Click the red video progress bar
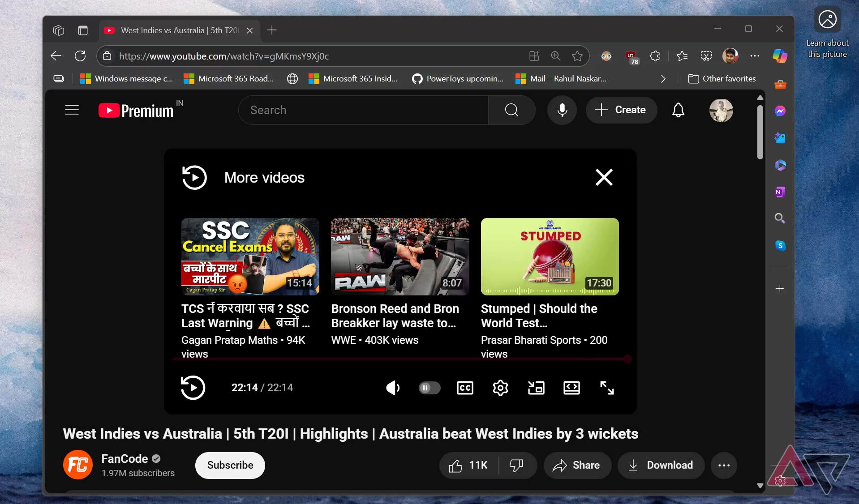Viewport: 859px width, 504px height. tap(399, 359)
